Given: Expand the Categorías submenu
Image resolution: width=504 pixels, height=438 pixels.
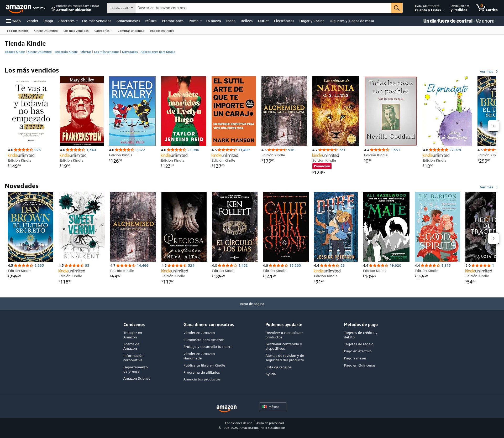Looking at the screenshot, I should 103,31.
